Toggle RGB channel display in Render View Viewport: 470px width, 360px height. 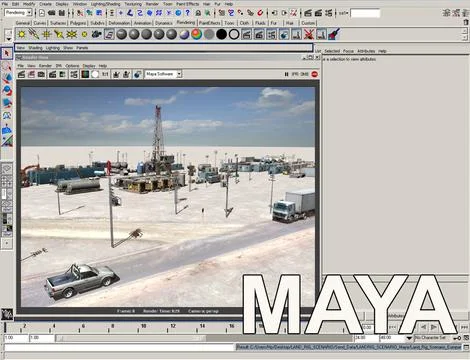click(x=85, y=74)
